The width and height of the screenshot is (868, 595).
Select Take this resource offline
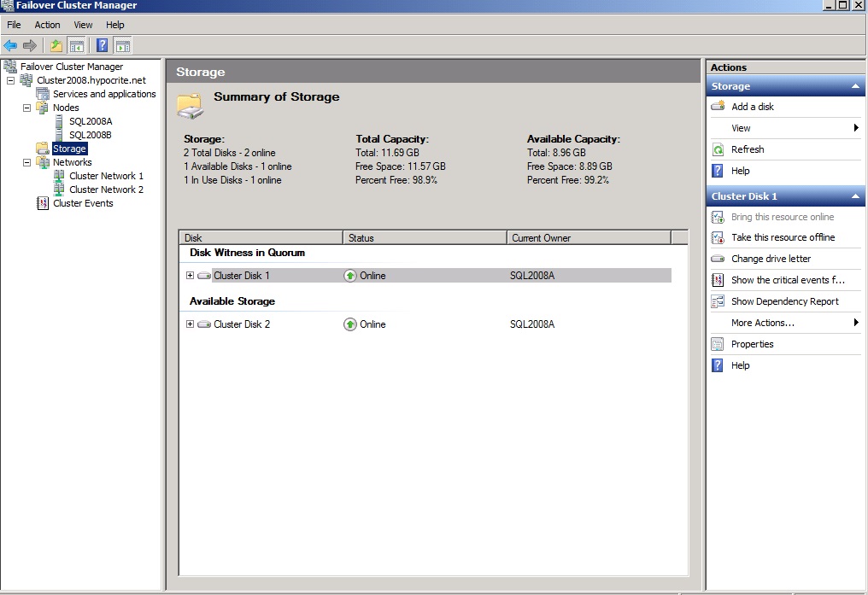[783, 237]
